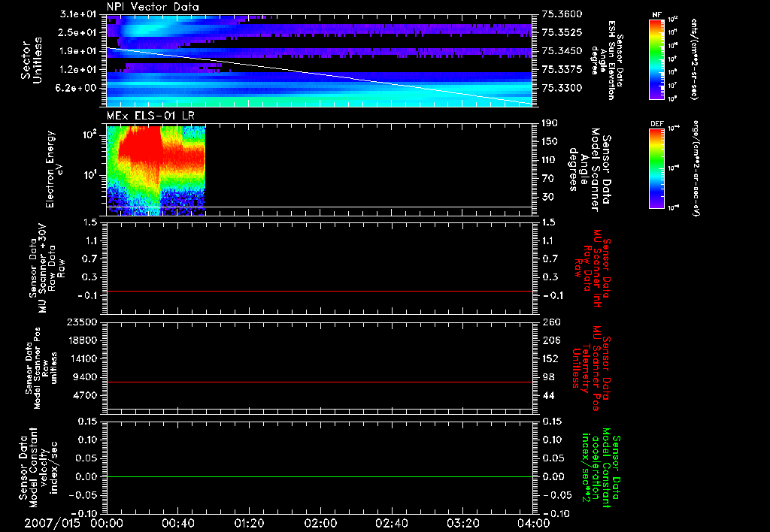Click the red MU Scanner Pos Telemetry label
This screenshot has height=532, width=770.
(591, 368)
